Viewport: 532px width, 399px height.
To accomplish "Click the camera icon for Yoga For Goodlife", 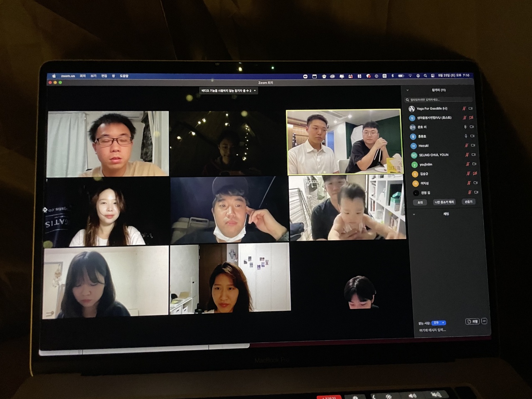I will tap(470, 108).
